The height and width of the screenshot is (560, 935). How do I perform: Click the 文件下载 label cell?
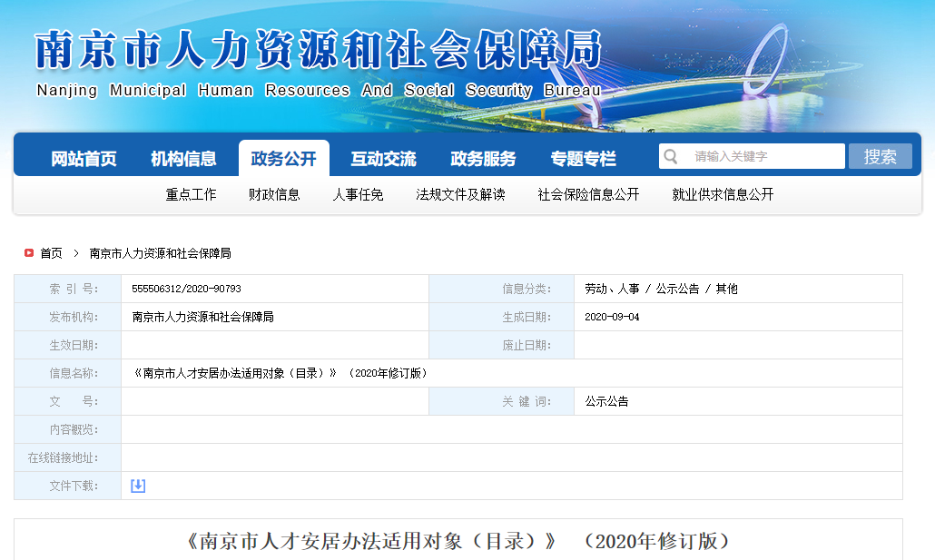[68, 486]
